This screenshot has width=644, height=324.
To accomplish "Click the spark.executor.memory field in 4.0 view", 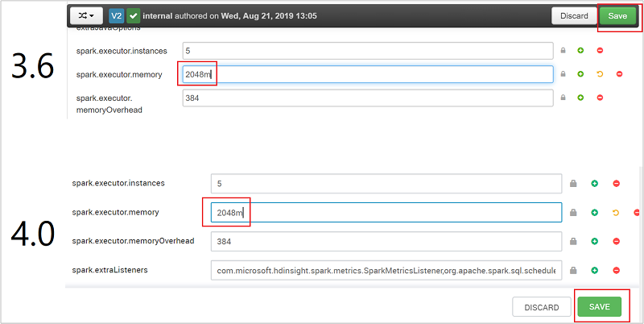I will tap(386, 212).
